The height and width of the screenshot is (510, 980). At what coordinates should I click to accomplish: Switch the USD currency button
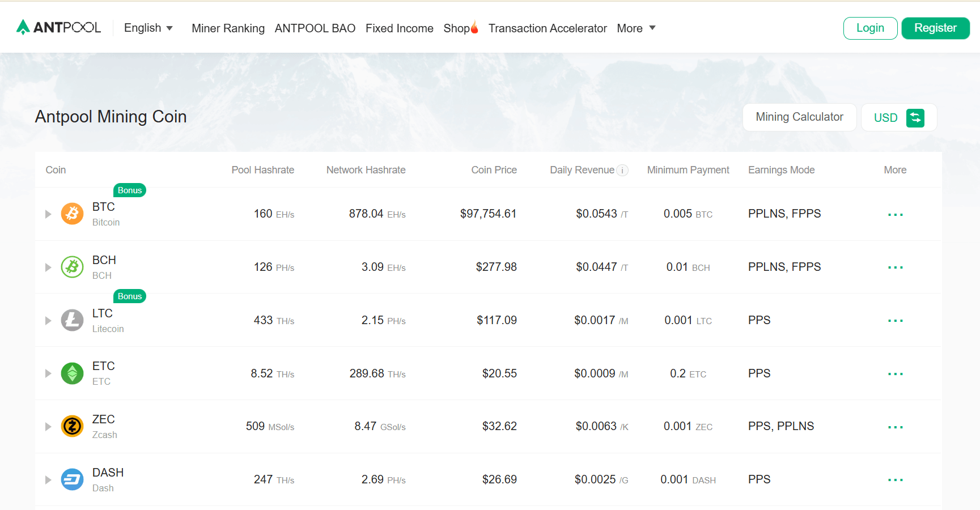898,117
